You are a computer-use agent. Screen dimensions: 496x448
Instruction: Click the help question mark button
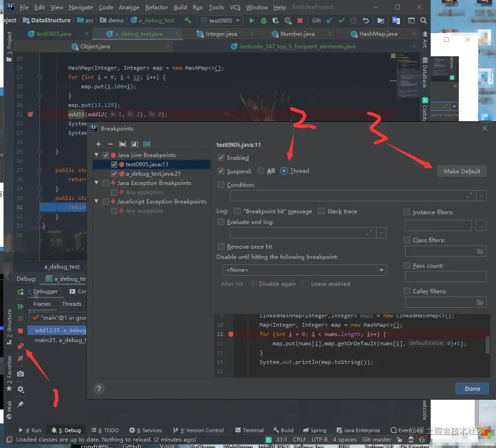pyautogui.click(x=99, y=389)
